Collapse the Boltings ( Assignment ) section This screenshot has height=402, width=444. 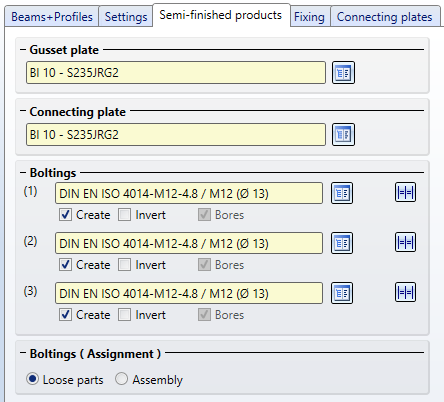coord(23,353)
